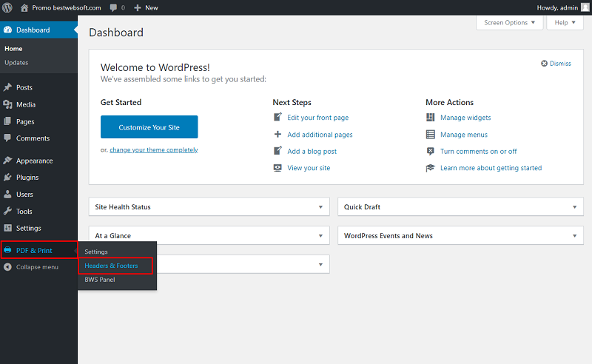Open Headers & Footers submenu item
Screen dimensions: 592x364
click(111, 266)
